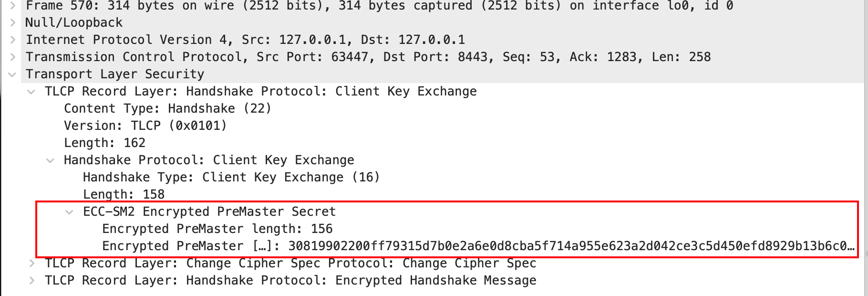Expand Transmission Control Protocol section

point(13,57)
